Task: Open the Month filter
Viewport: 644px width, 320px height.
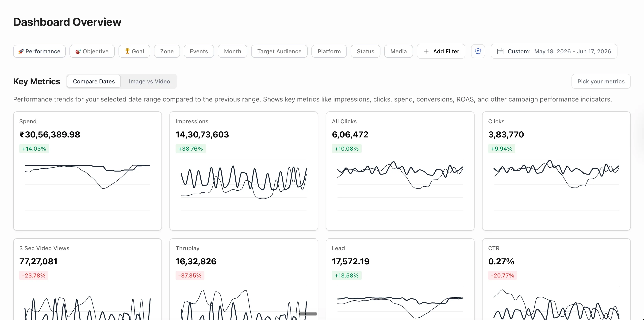Action: point(233,51)
